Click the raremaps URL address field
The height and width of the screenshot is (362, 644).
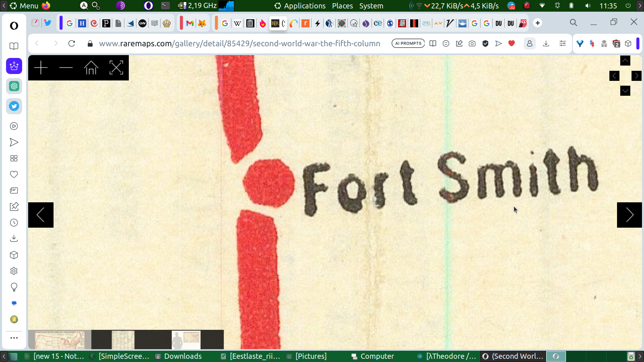[x=239, y=43]
